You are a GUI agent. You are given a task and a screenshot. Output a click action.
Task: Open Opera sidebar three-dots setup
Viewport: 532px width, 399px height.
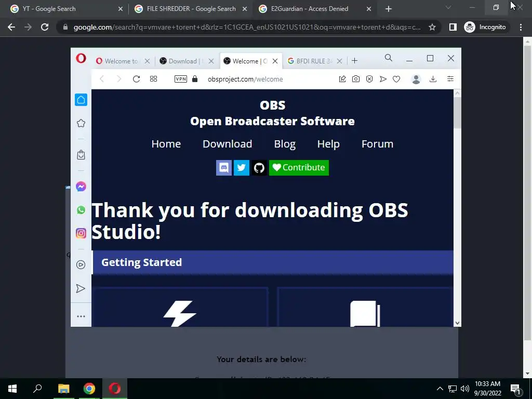click(81, 316)
